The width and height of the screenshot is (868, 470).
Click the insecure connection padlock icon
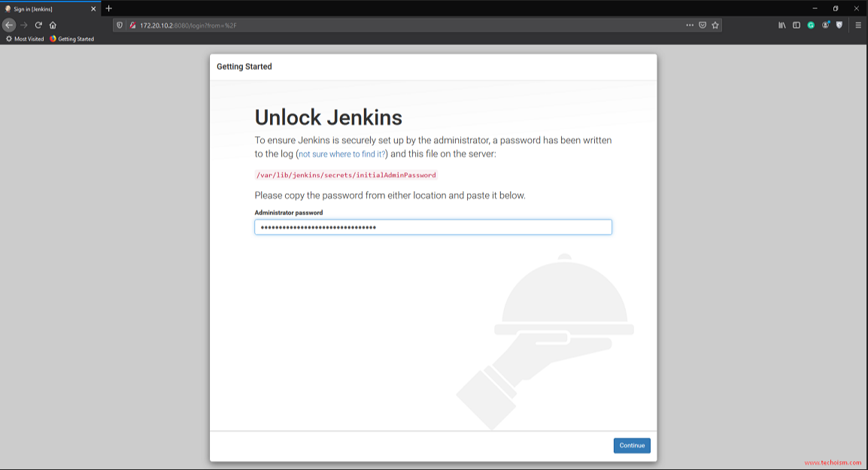coord(133,25)
